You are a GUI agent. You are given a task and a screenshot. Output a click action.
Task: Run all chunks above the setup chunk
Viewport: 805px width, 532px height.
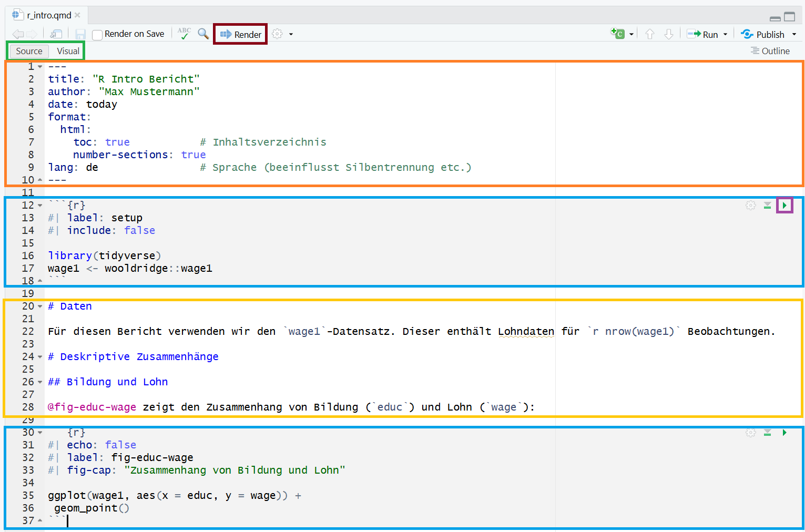768,205
